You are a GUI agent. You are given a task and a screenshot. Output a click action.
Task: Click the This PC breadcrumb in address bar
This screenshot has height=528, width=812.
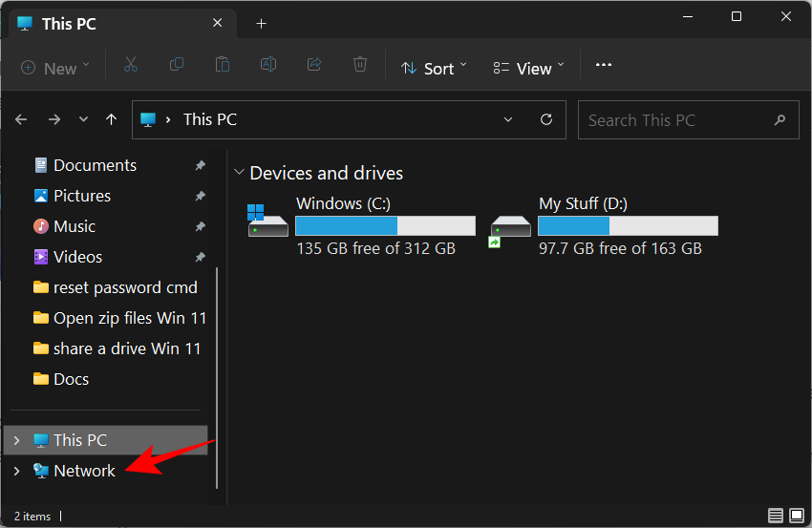[x=210, y=120]
